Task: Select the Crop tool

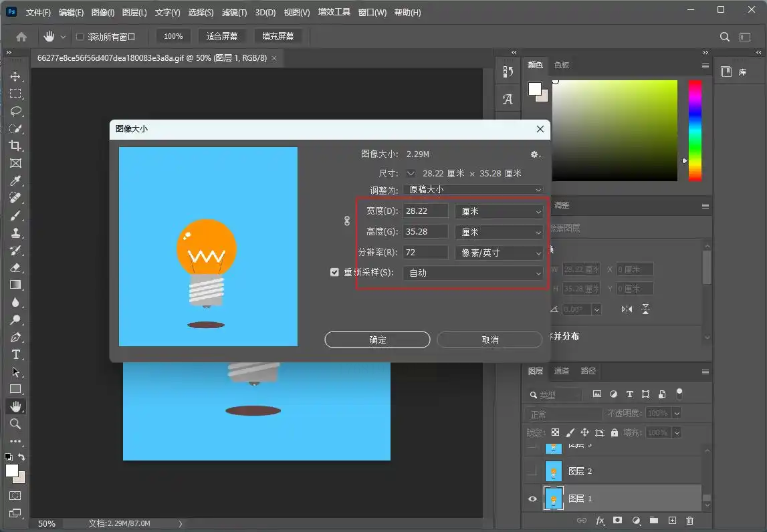Action: click(x=15, y=146)
